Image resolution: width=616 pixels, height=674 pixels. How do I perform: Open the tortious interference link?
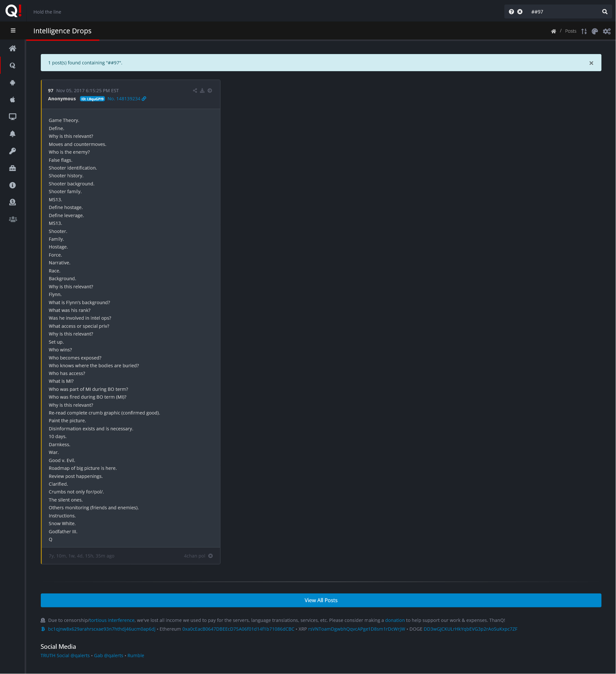pos(112,621)
